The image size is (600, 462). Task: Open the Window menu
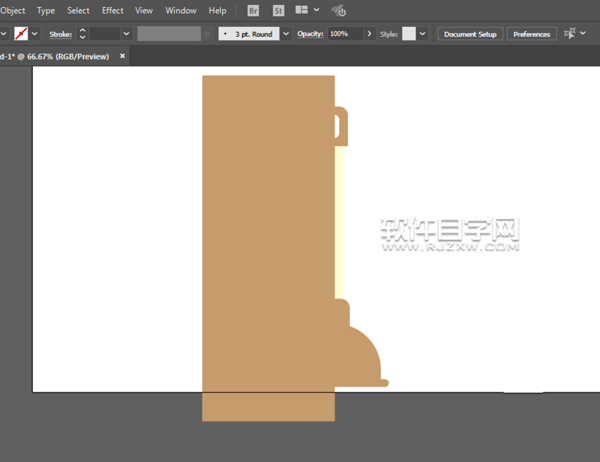[x=181, y=10]
